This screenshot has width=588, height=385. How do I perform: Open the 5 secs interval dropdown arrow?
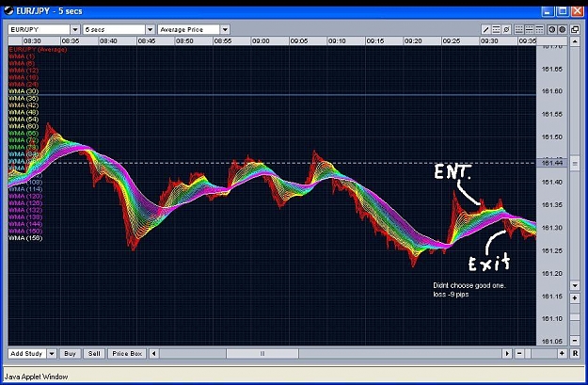pyautogui.click(x=150, y=29)
